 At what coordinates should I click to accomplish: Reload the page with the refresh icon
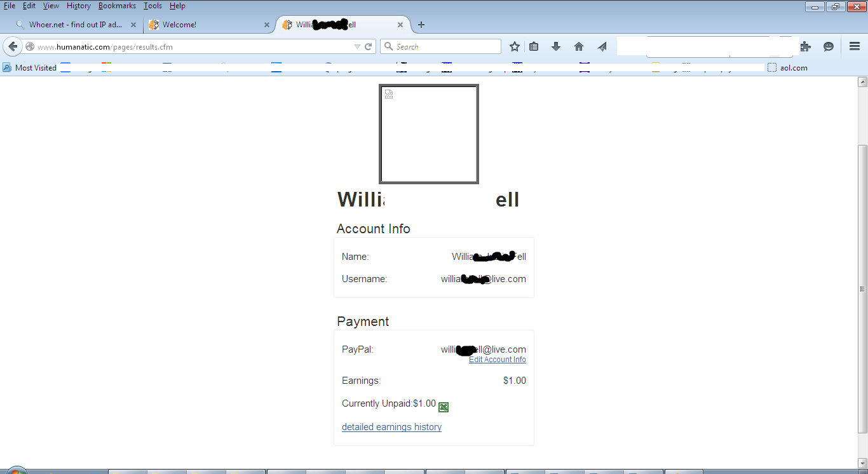click(368, 46)
